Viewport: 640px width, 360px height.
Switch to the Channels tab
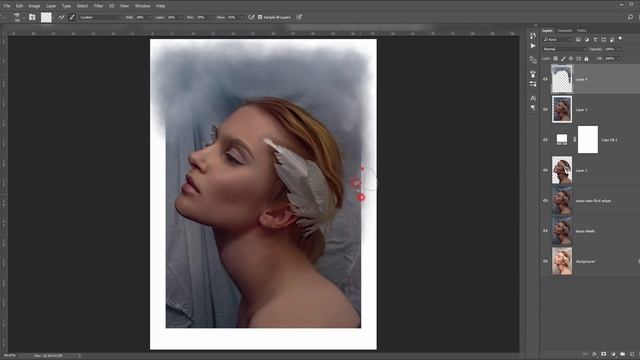[x=564, y=31]
